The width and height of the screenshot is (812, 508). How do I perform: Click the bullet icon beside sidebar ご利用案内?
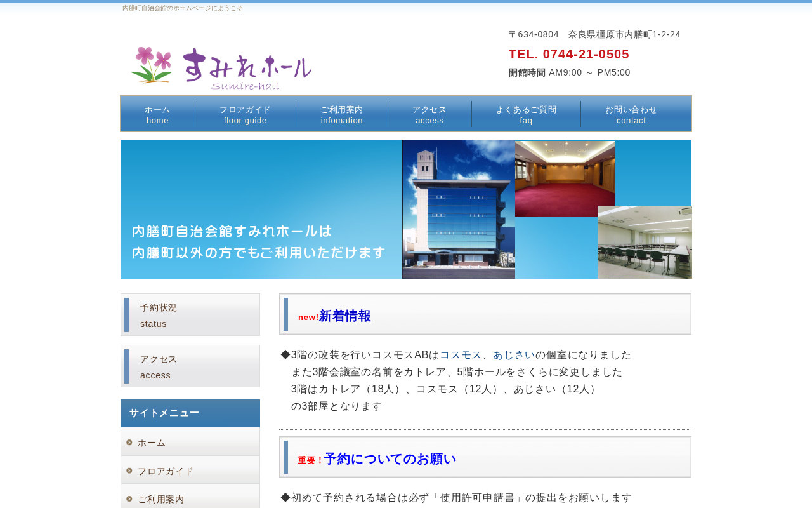[x=129, y=499]
